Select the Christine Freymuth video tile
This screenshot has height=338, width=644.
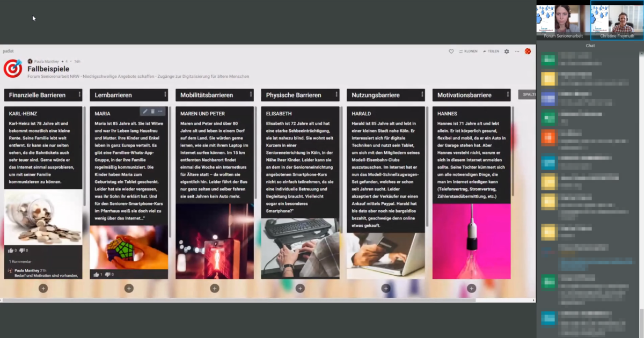pyautogui.click(x=617, y=20)
